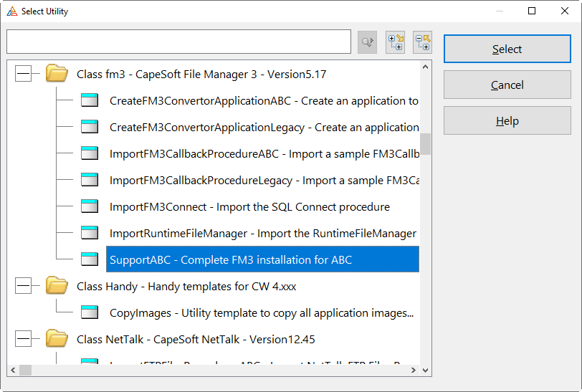Click the search/find button beside the text field
Screen dimensions: 582x392
[x=367, y=42]
